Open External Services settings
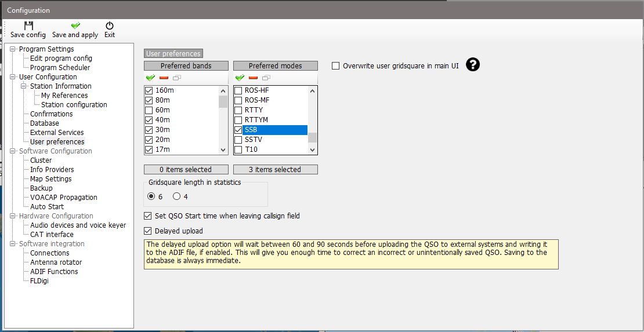The height and width of the screenshot is (332, 644). pyautogui.click(x=57, y=132)
